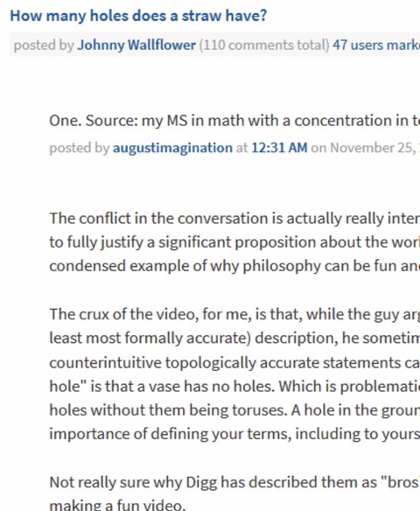The image size is (420, 511).
Task: Click the gray post byline bar
Action: point(215,45)
